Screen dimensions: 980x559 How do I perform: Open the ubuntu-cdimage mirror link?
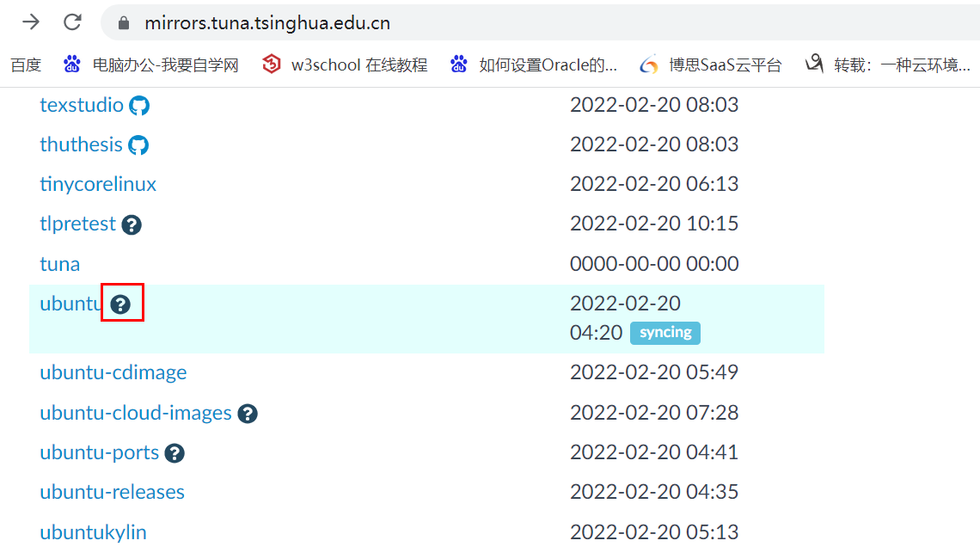point(113,372)
